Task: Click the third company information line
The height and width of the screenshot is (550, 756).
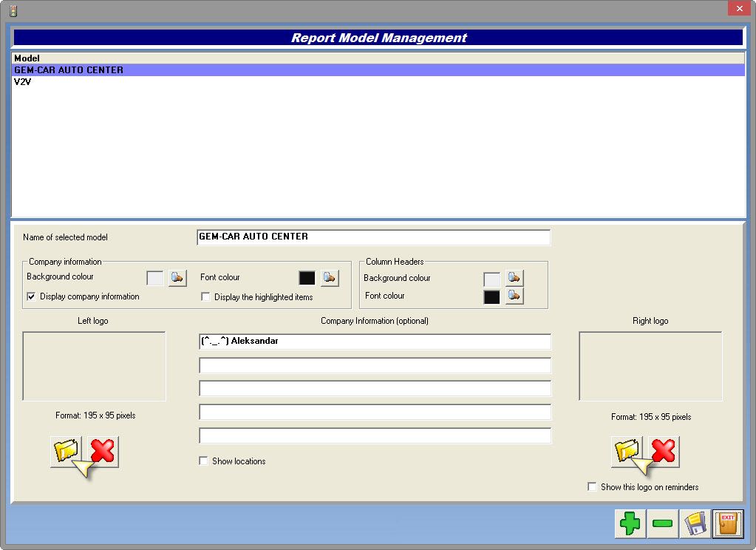Action: pos(375,388)
